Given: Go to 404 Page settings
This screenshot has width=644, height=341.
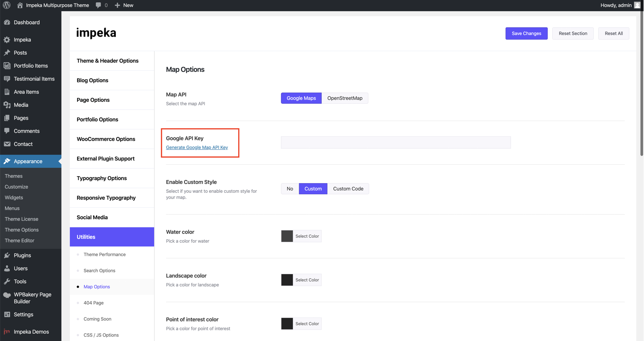Looking at the screenshot, I should [x=94, y=303].
